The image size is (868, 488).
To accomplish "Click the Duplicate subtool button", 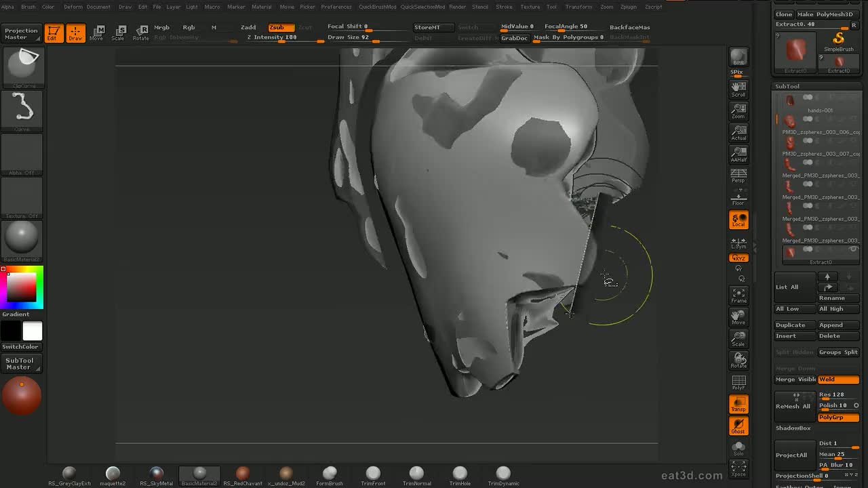I will [795, 325].
